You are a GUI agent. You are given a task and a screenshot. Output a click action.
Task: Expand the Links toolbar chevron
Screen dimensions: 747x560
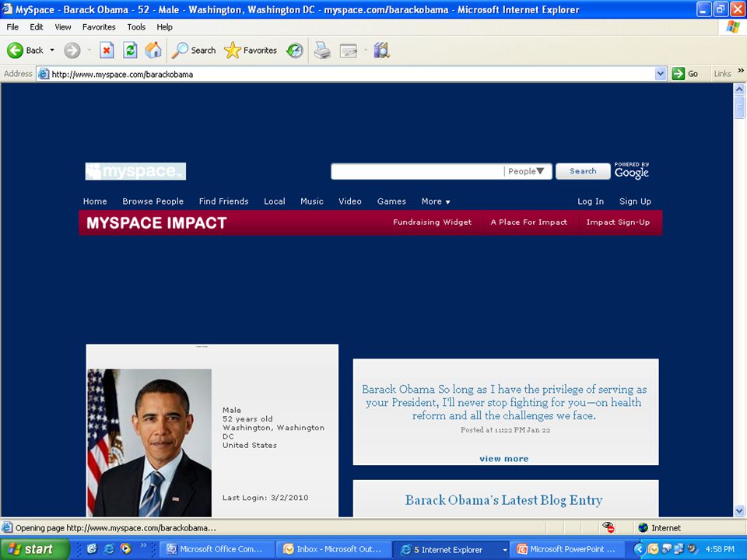741,71
